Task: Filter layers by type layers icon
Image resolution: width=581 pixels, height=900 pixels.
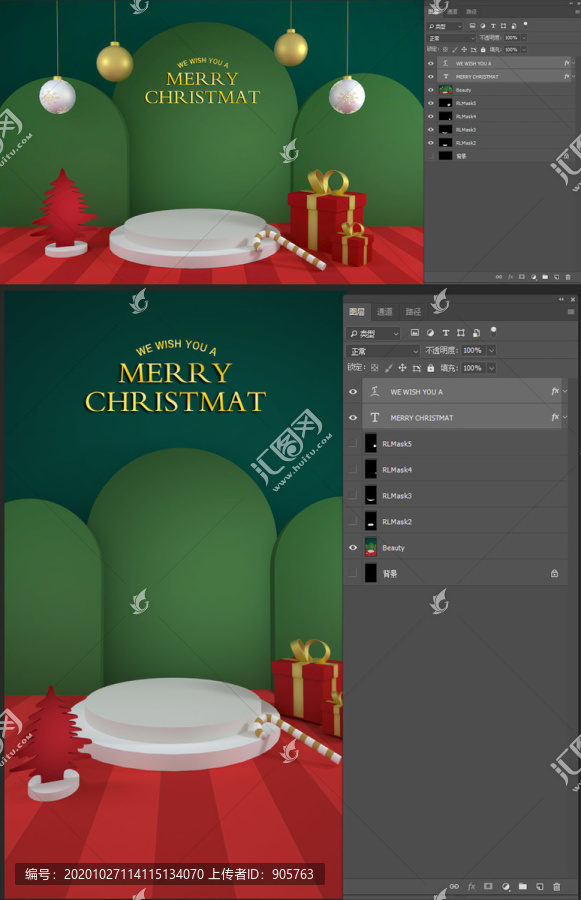Action: tap(446, 333)
